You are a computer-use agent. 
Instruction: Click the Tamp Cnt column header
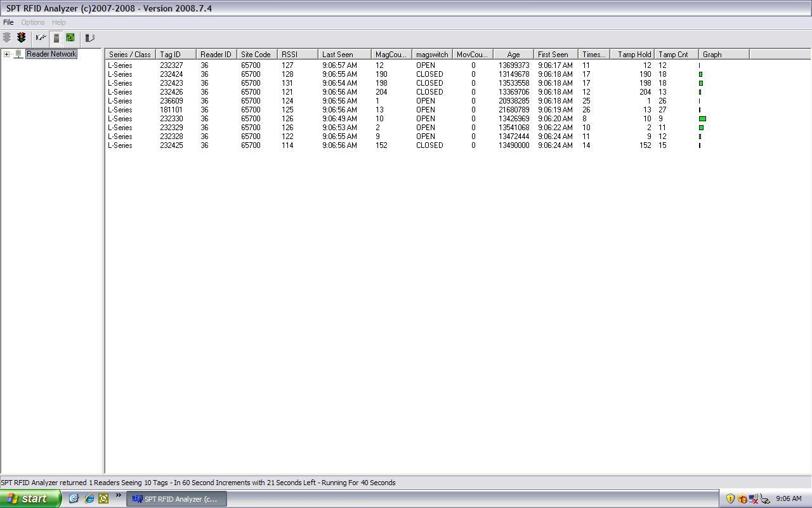(x=676, y=55)
